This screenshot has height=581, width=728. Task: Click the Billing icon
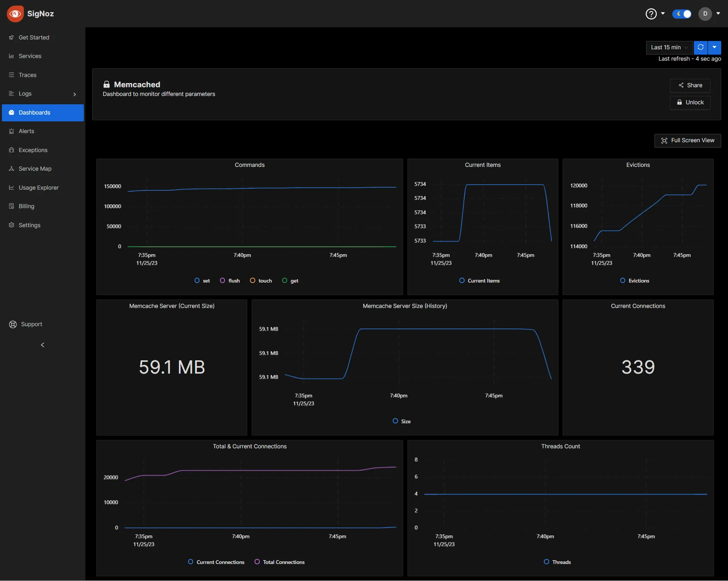[x=11, y=206]
